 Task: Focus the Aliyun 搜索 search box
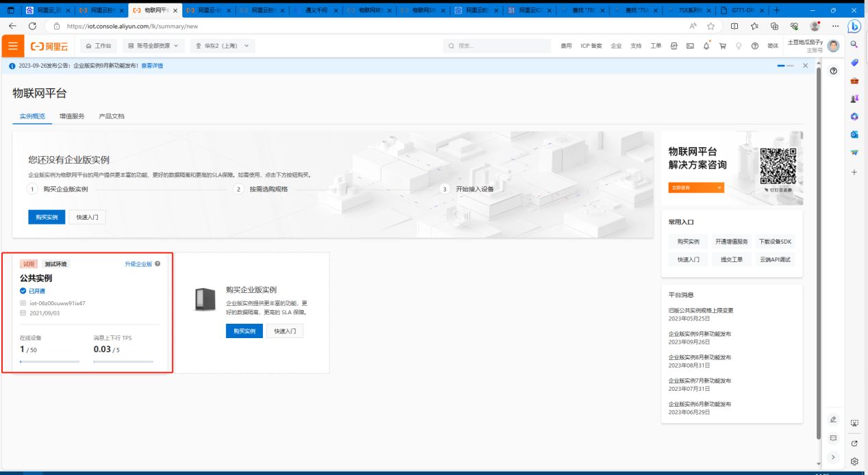pos(496,46)
